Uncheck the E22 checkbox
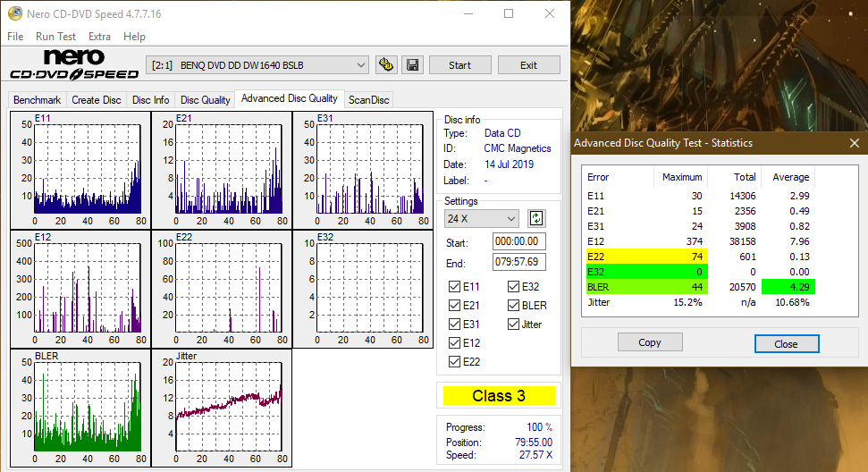 pos(454,362)
